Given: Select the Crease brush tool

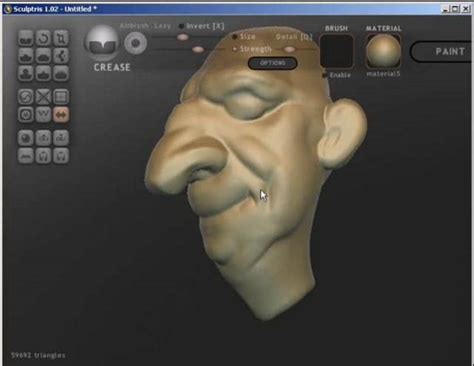Looking at the screenshot, I should click(x=26, y=38).
